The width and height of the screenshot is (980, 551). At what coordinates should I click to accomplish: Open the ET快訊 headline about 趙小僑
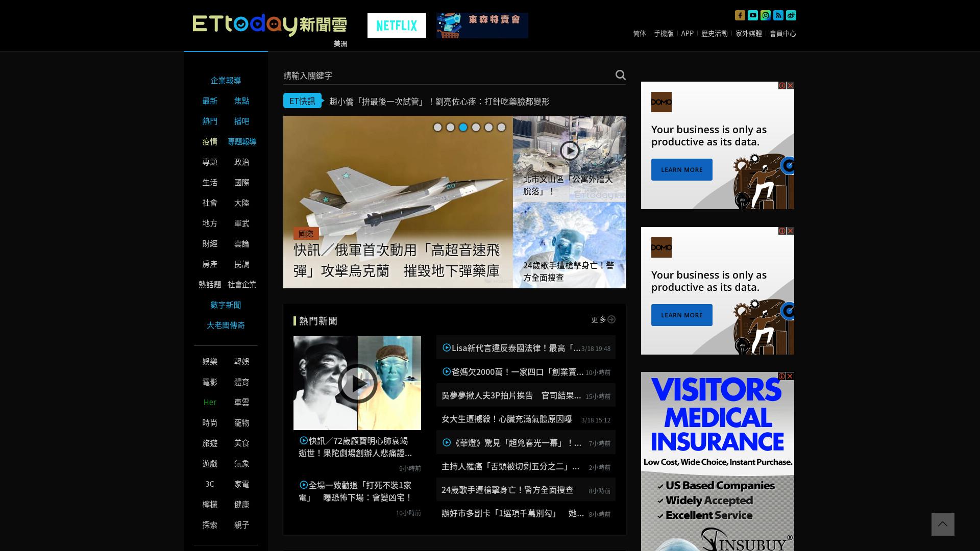(439, 101)
